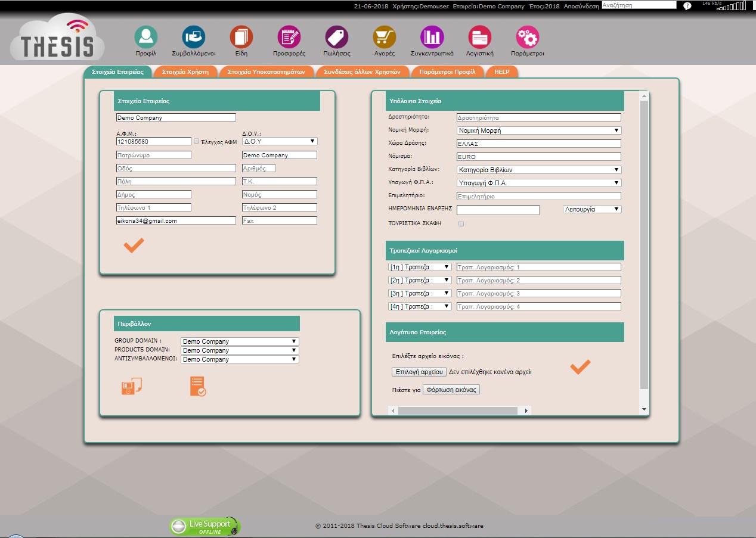The image size is (756, 538).
Task: Expand the Νομική Μορφή dropdown
Action: click(x=539, y=130)
